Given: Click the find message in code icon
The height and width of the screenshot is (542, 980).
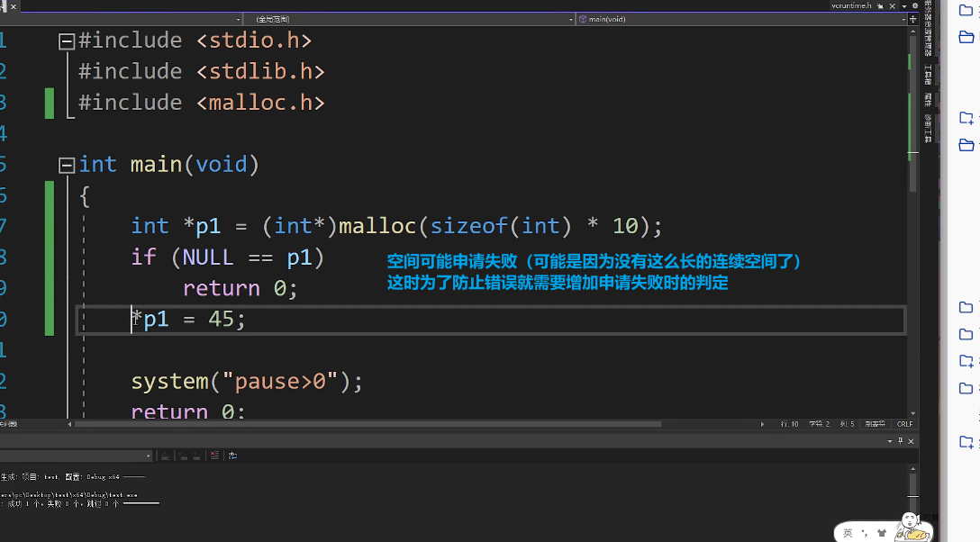Looking at the screenshot, I should [x=165, y=456].
